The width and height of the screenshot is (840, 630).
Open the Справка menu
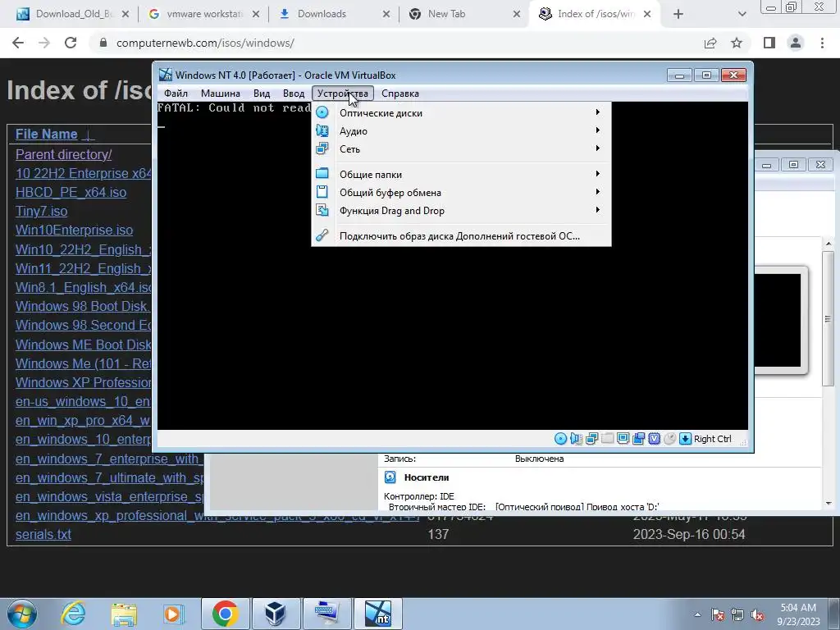click(400, 94)
